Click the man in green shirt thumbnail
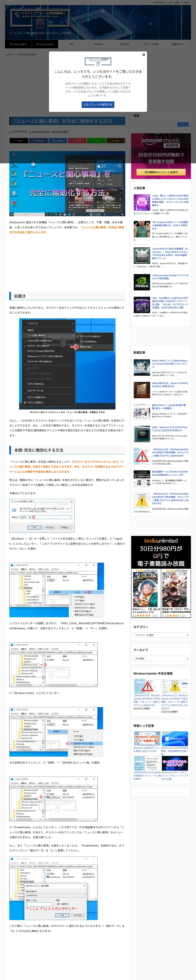Screen dimensions: 196x980 tap(142, 229)
